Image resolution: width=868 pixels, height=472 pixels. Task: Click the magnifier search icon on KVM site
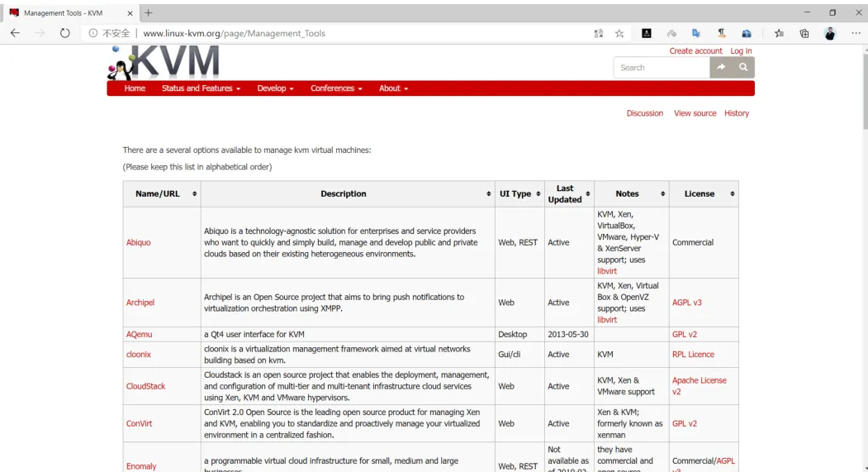coord(743,67)
